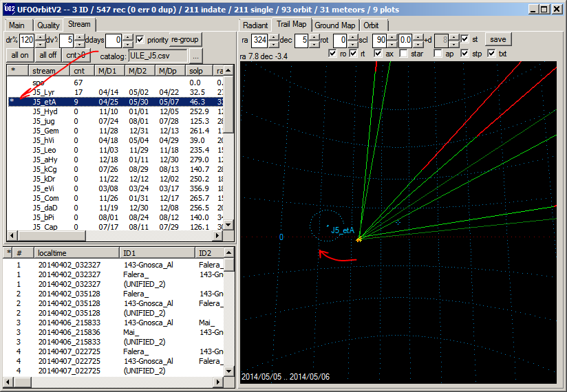The height and width of the screenshot is (392, 567).
Task: Enable the star checkbox
Action: pos(404,54)
